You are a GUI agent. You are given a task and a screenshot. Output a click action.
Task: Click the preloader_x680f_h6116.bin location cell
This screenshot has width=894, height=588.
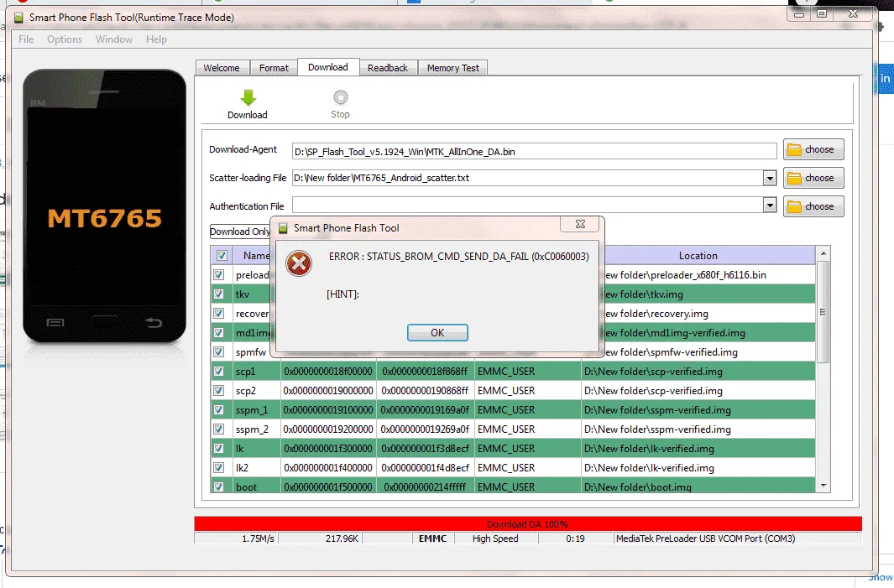[x=710, y=275]
